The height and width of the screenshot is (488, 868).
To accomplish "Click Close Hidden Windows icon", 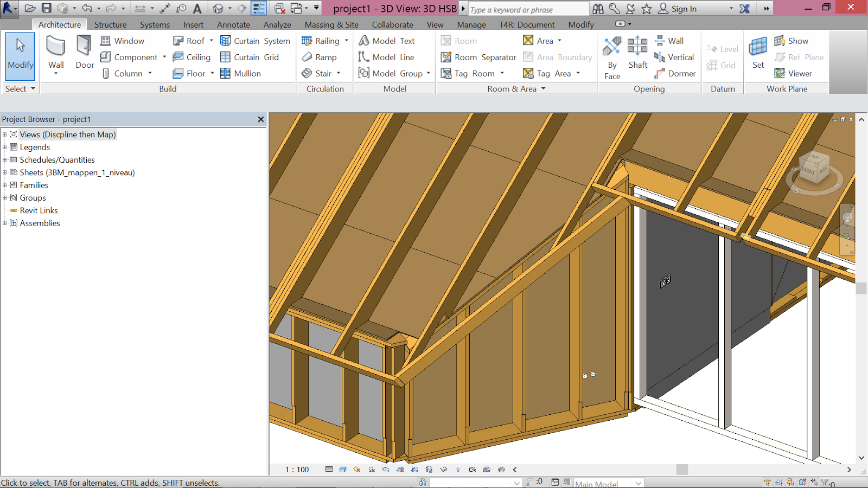I will (279, 8).
